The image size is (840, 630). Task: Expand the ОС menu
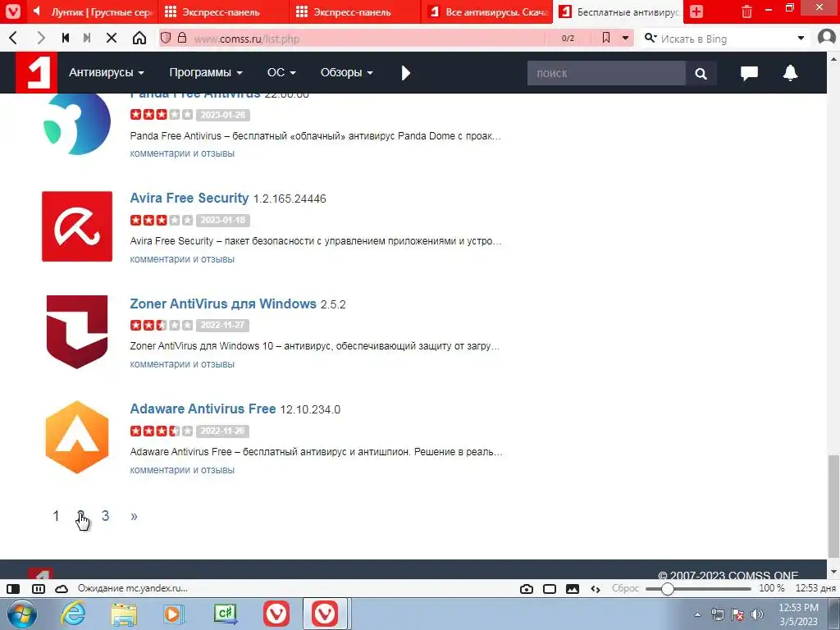281,72
